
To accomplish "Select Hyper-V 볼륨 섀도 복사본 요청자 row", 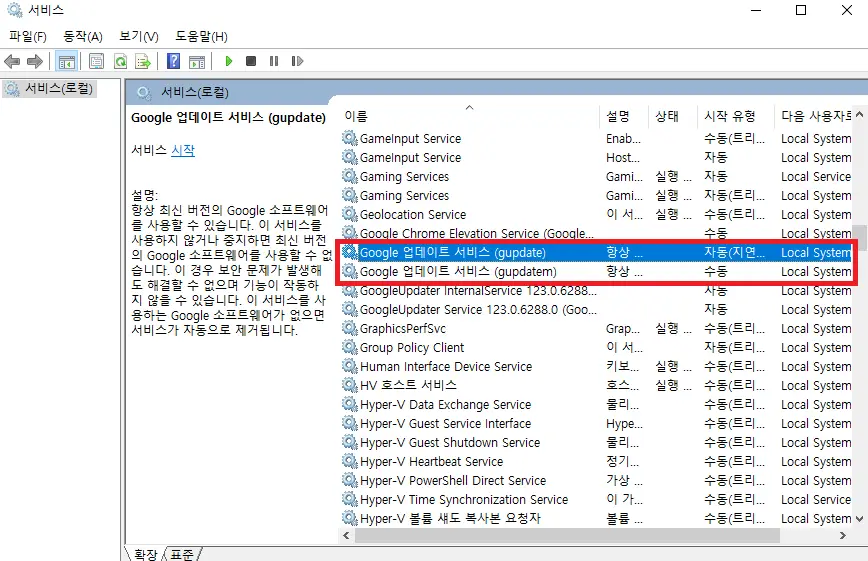I will [x=596, y=518].
